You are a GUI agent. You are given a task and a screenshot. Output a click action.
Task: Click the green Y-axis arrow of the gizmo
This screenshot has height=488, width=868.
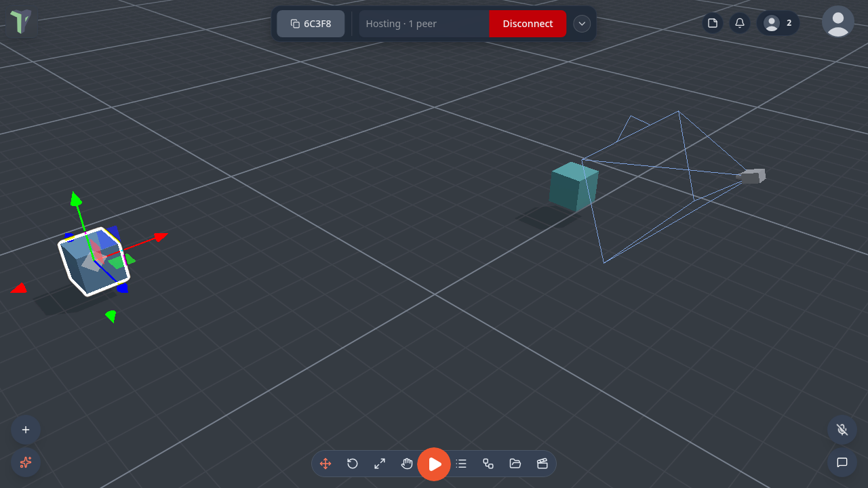(x=76, y=199)
